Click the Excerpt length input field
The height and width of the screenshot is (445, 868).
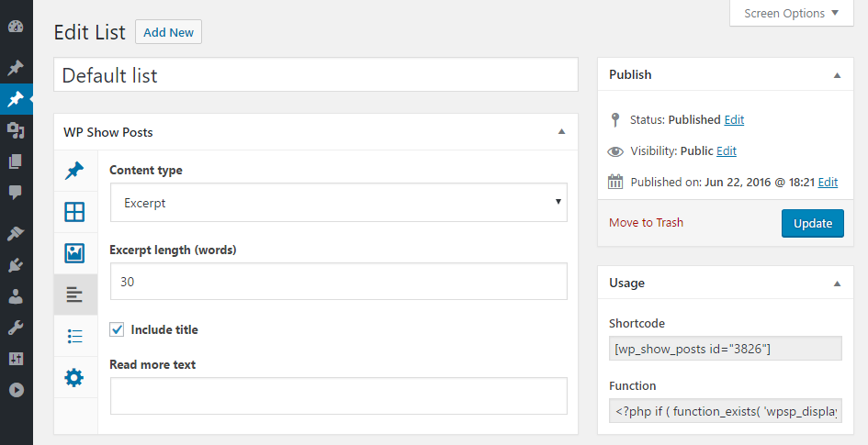338,282
